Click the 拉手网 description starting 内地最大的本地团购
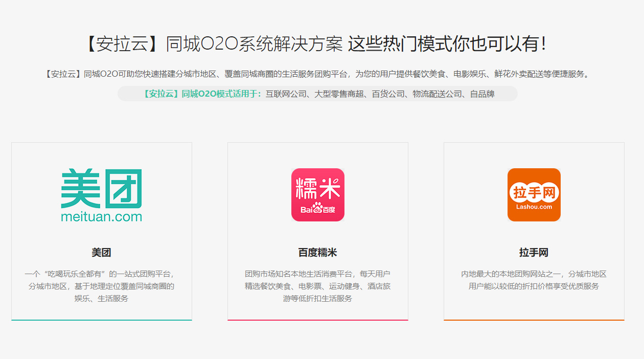The width and height of the screenshot is (644, 359). pyautogui.click(x=534, y=280)
